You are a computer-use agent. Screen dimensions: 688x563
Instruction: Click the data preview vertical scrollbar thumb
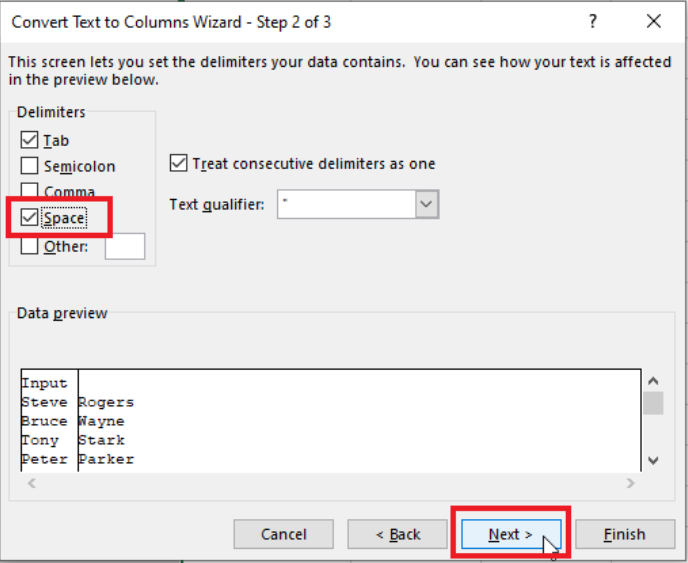coord(653,403)
